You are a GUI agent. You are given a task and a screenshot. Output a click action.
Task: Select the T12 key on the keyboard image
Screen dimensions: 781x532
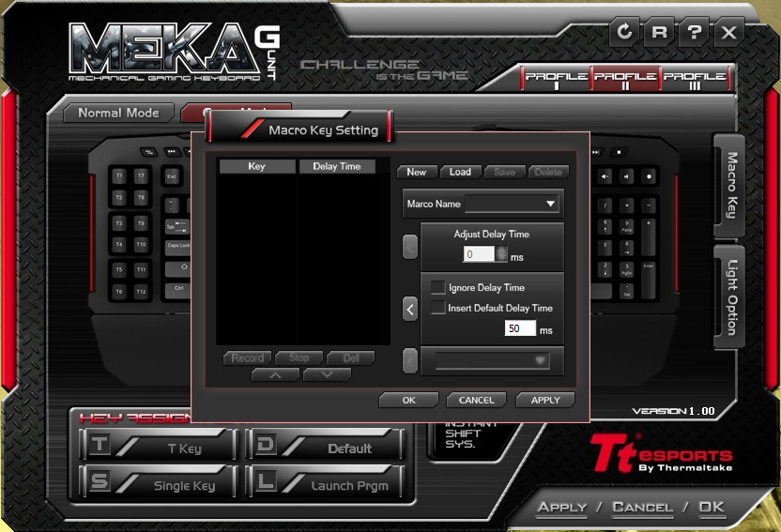point(142,292)
